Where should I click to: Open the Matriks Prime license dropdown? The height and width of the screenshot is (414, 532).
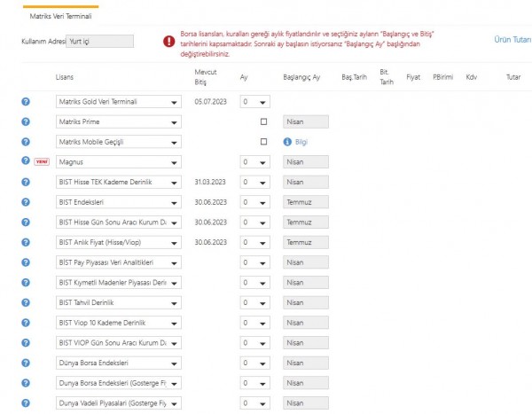[119, 121]
